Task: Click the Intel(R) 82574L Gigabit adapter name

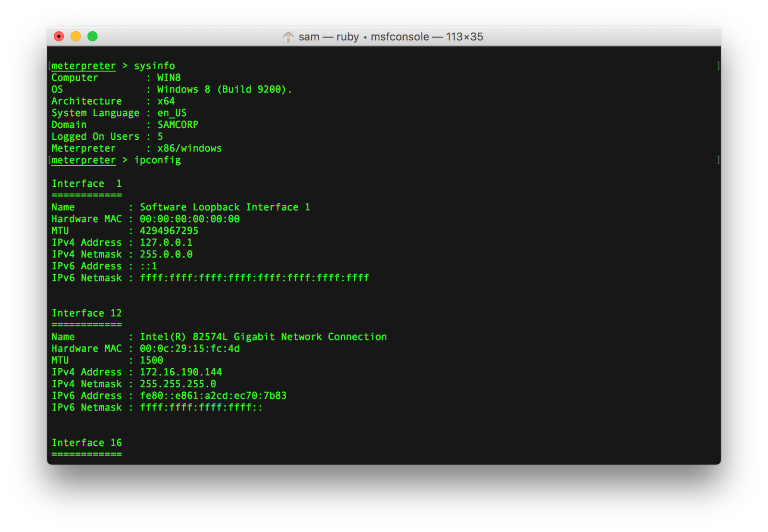Action: click(263, 337)
